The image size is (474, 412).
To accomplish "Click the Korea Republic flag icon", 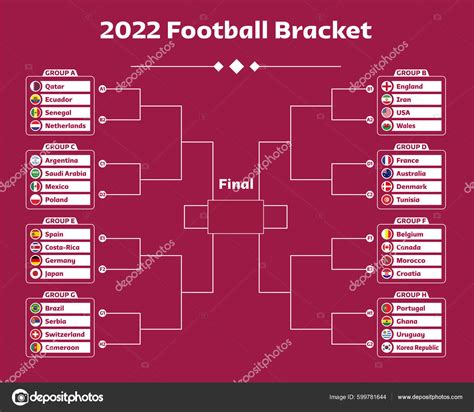I will pos(387,347).
